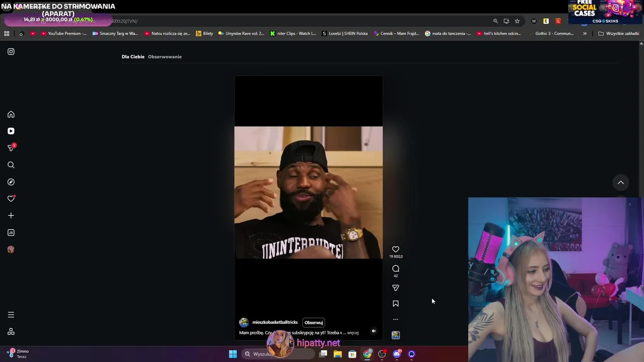Expand caption with więcej
The width and height of the screenshot is (644, 362).
(353, 333)
